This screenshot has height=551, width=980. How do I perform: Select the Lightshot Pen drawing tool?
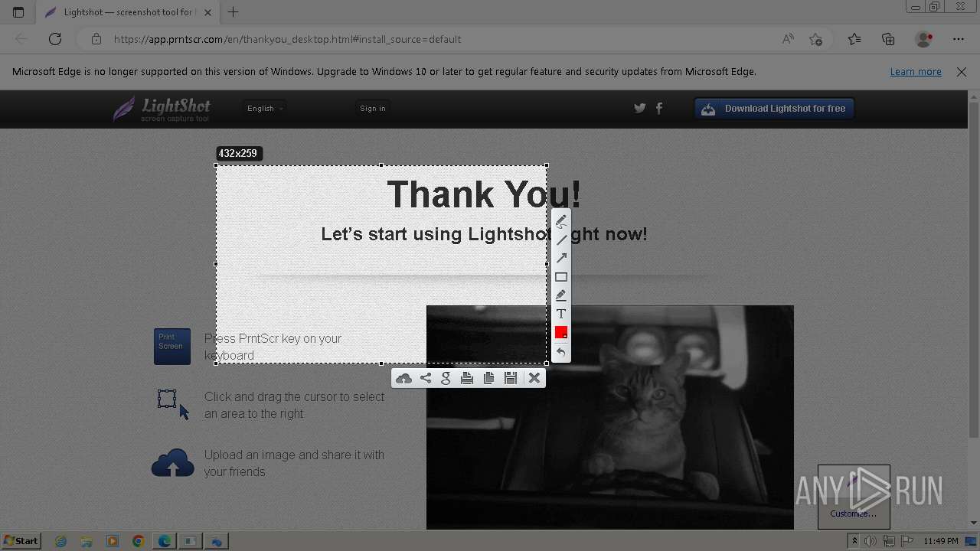pos(561,221)
